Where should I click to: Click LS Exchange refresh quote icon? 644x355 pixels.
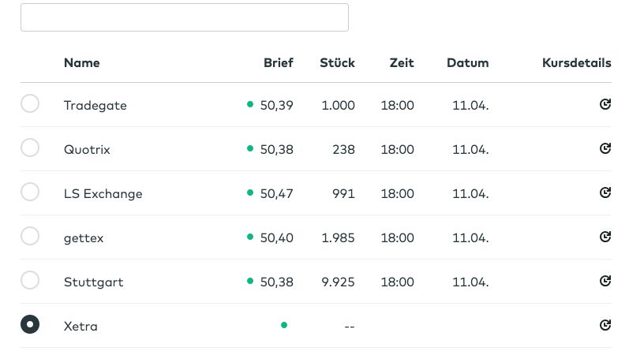point(605,192)
